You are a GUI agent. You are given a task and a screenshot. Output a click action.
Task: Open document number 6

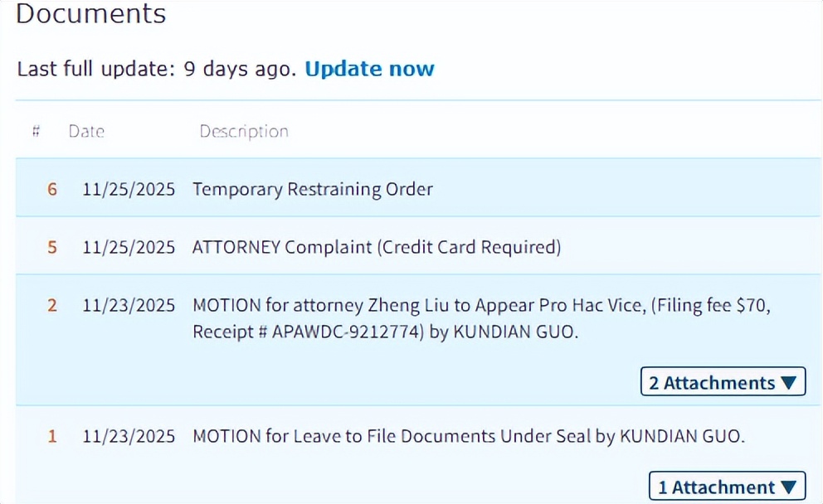point(52,189)
